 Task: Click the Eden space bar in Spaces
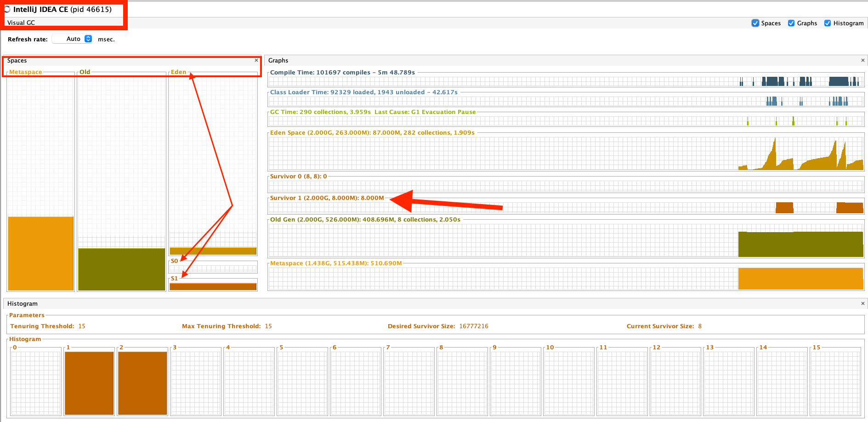[213, 251]
